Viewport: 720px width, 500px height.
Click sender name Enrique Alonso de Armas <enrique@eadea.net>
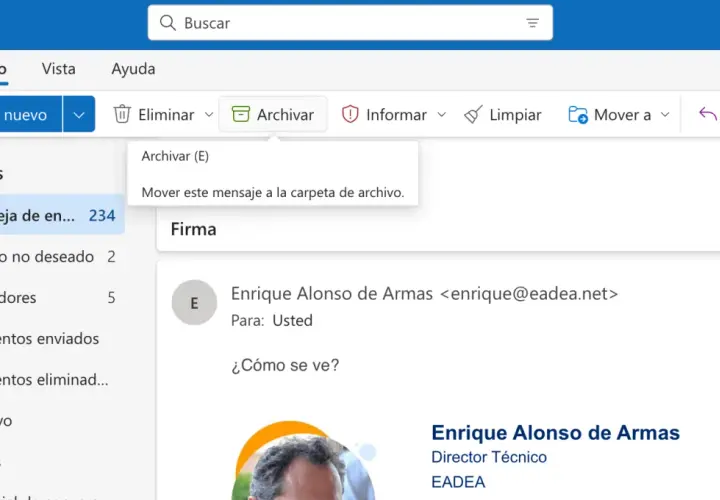pos(424,293)
